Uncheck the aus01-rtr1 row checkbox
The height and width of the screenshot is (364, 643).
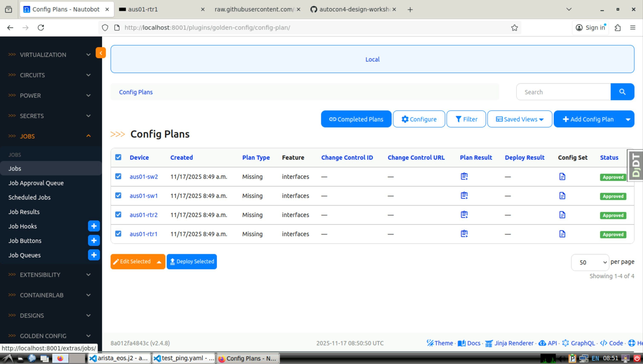(x=118, y=234)
